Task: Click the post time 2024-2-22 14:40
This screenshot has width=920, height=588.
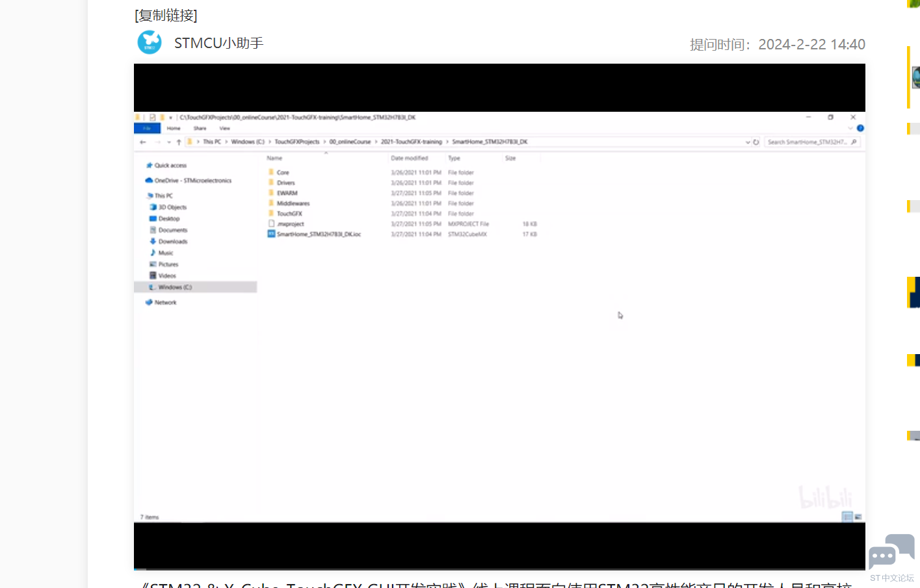Action: (811, 44)
